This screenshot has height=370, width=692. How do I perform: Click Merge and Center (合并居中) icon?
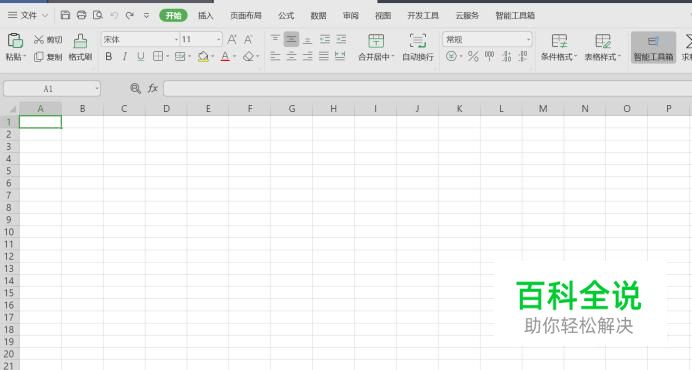tap(376, 41)
